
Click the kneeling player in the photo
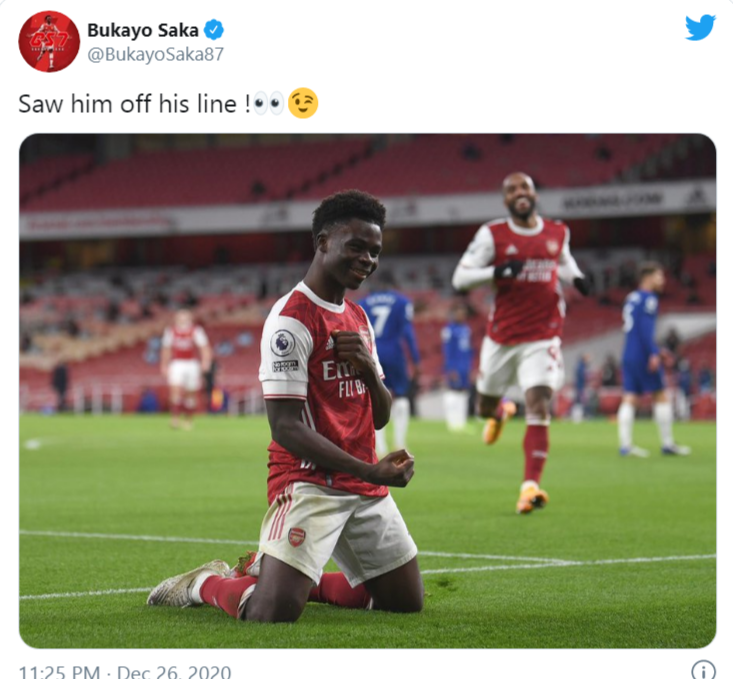click(320, 420)
